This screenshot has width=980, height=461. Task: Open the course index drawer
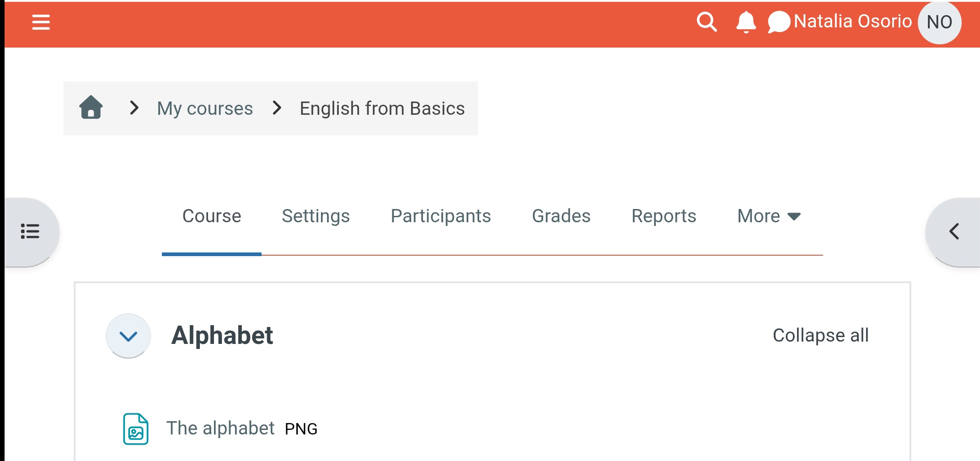click(30, 231)
